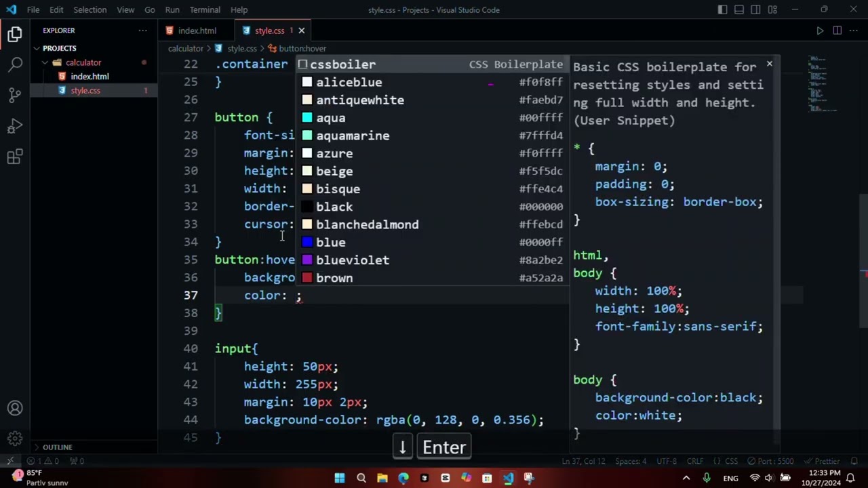
Task: Toggle the secondary side bar layout icon
Action: pos(755,9)
